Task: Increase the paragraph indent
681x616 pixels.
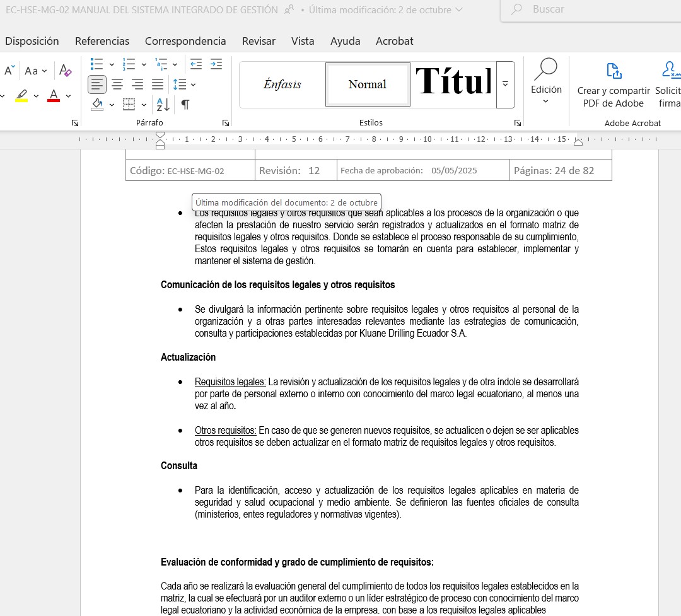Action: pos(216,64)
